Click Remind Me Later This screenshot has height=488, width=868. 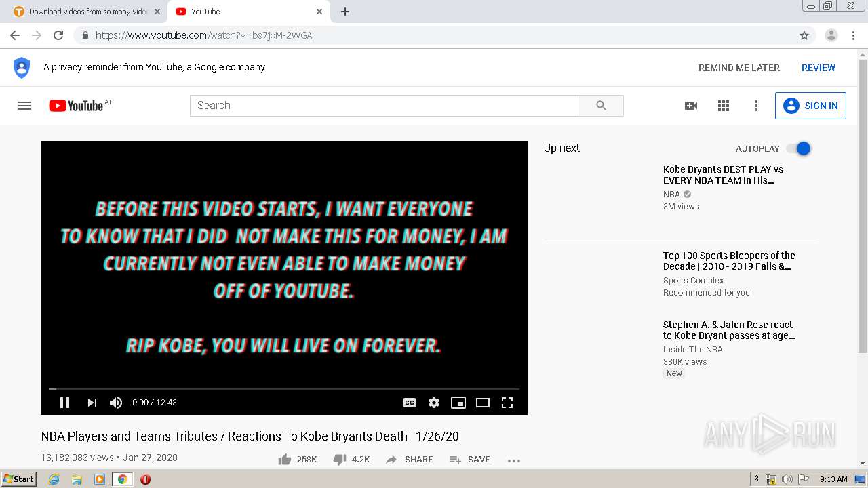(739, 68)
